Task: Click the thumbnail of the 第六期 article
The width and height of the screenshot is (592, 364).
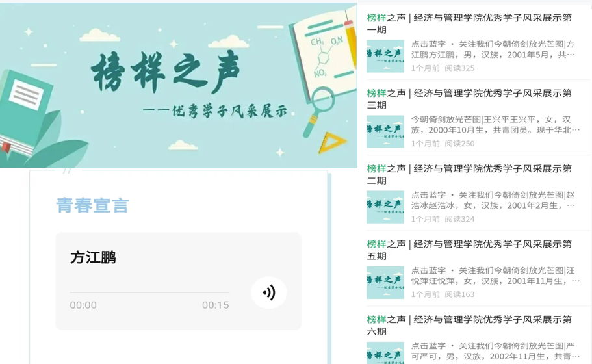Action: [x=385, y=353]
